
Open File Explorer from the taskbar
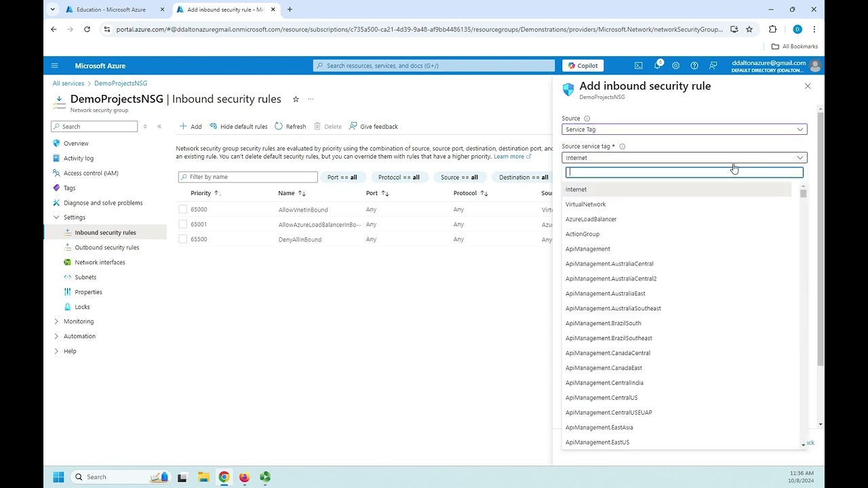203,477
